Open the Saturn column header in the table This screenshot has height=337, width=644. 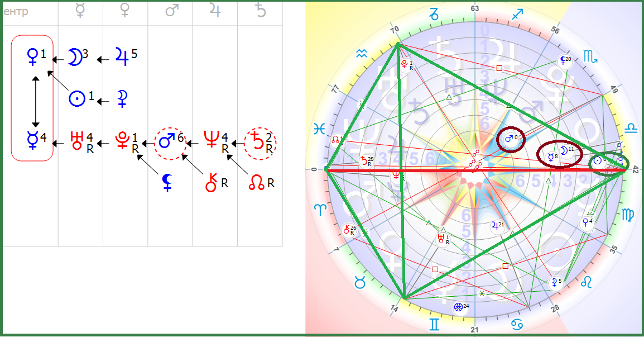(259, 12)
